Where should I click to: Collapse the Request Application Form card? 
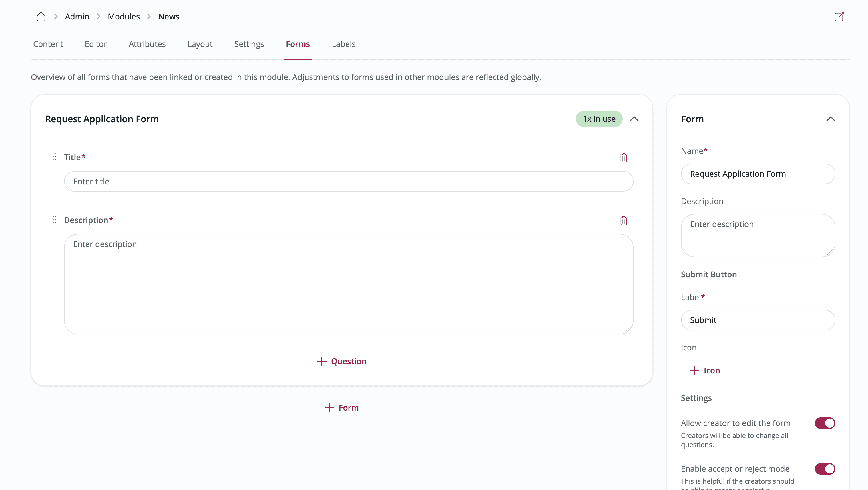634,119
